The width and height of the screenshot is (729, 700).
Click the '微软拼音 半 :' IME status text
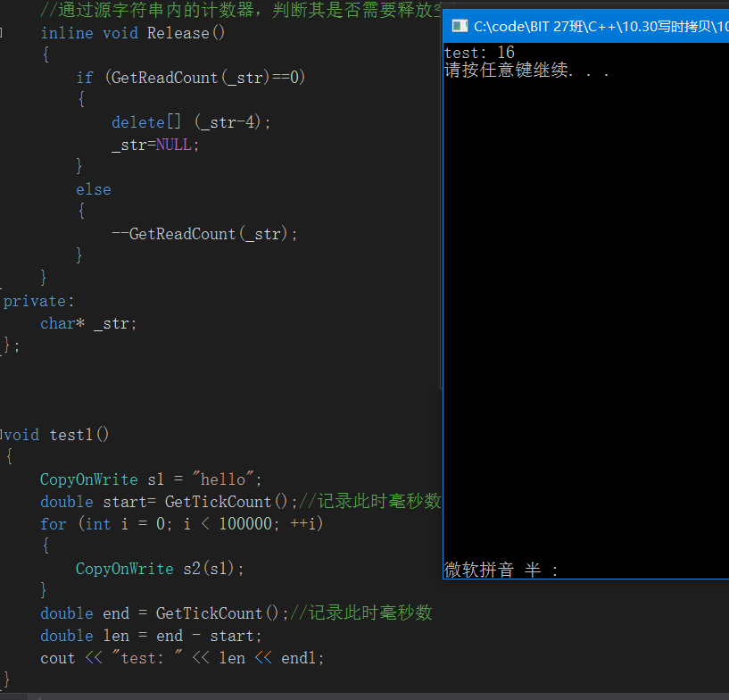pyautogui.click(x=501, y=570)
